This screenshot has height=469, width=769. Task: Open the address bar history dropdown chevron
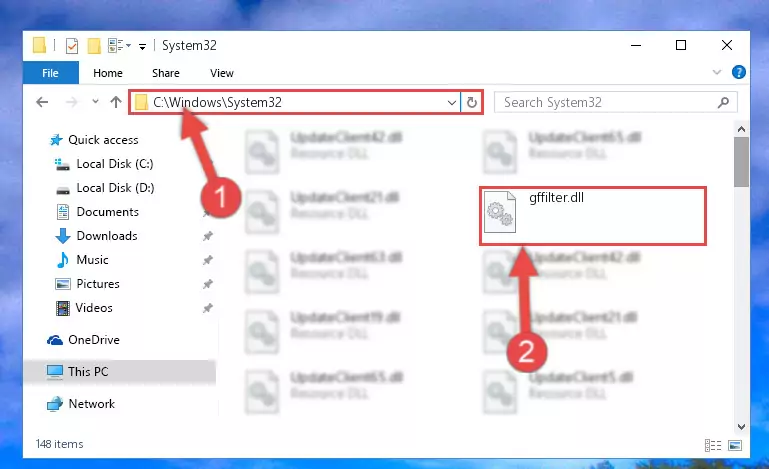[x=452, y=103]
